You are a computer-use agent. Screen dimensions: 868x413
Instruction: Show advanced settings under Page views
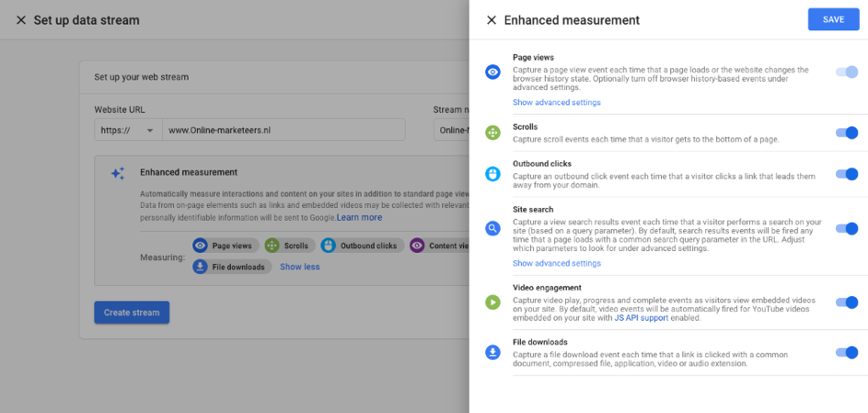click(557, 102)
